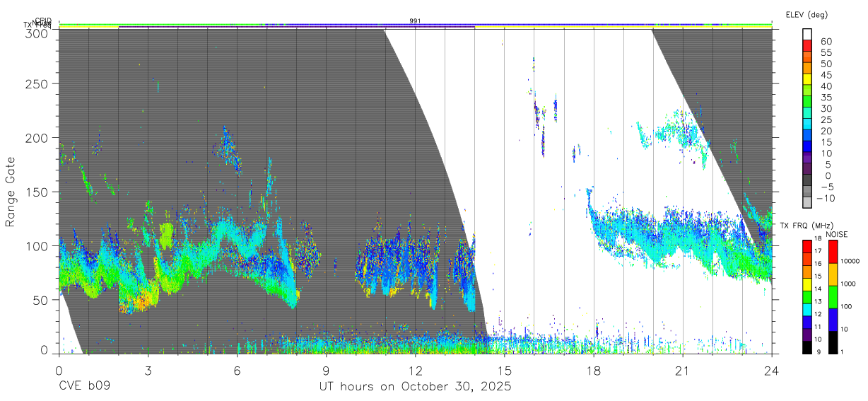Pick the white top swatch of ELEV bar
Screen dimensions: 868x401
(808, 35)
